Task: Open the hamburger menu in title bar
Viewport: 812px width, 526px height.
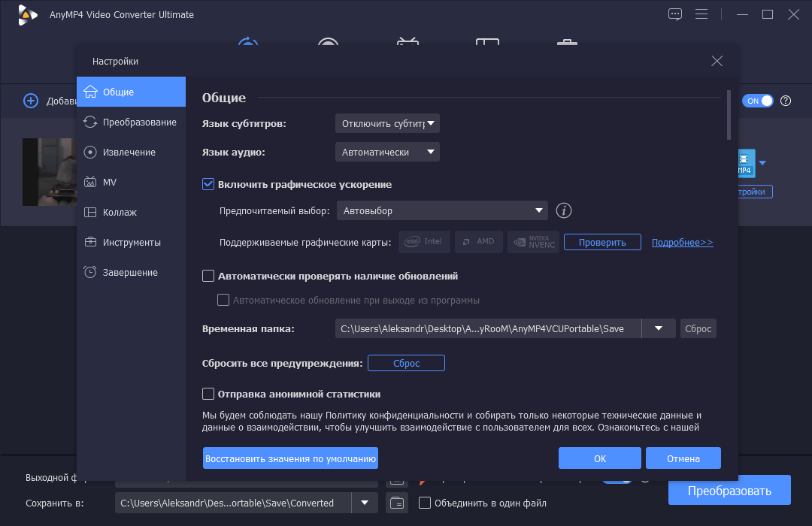Action: (x=701, y=14)
